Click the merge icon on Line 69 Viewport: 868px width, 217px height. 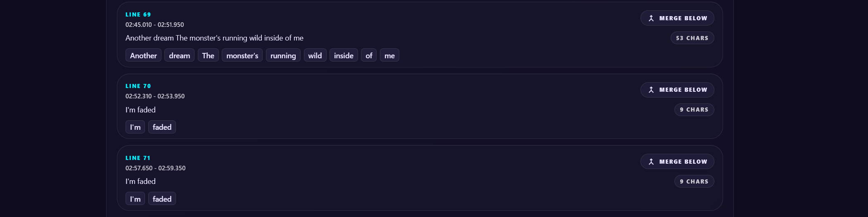(x=651, y=18)
